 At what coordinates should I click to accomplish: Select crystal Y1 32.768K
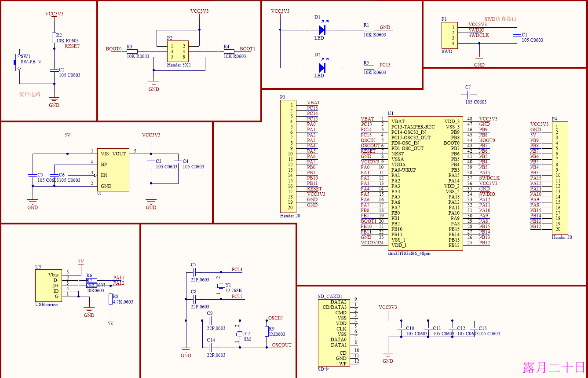221,286
